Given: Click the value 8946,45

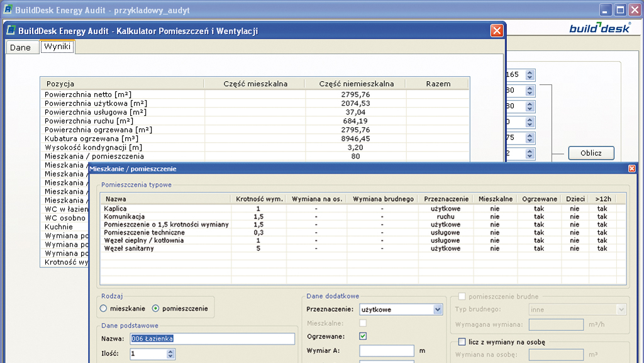Looking at the screenshot, I should coord(356,139).
